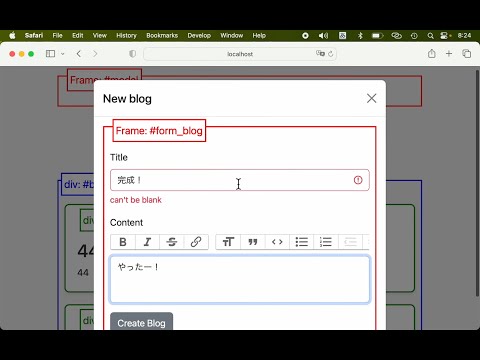Screen dimensions: 480x360
Task: Open a new tab with plus icon
Action: (x=449, y=53)
